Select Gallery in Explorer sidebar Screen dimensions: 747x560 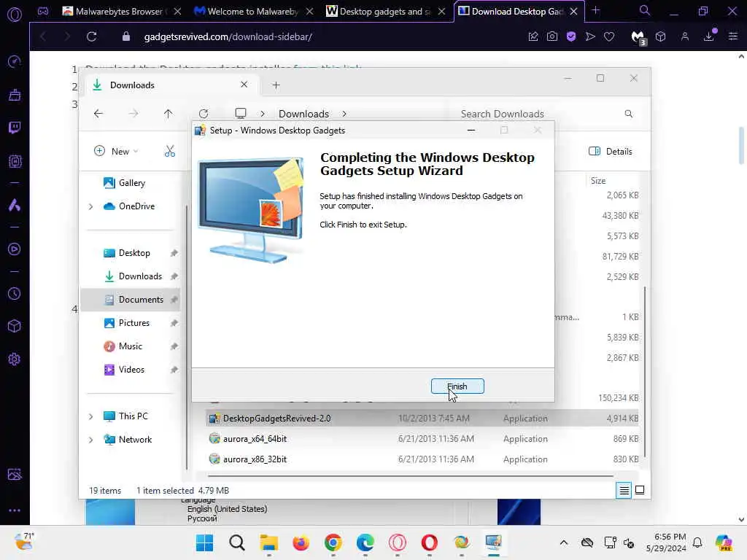(124, 183)
